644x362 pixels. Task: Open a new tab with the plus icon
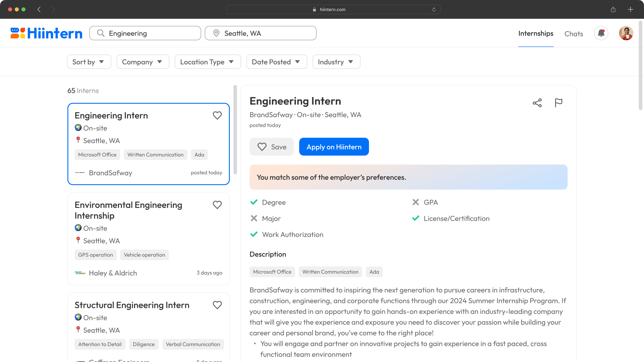point(630,9)
